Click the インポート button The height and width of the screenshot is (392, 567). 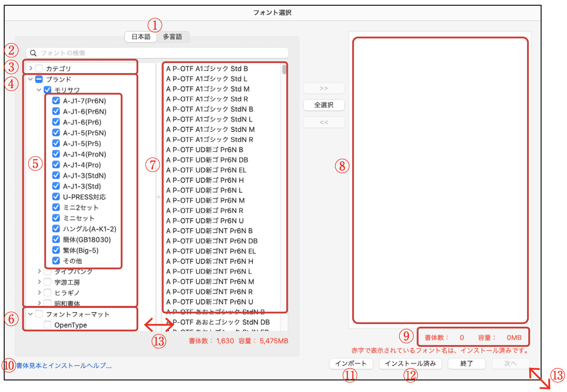click(x=351, y=364)
